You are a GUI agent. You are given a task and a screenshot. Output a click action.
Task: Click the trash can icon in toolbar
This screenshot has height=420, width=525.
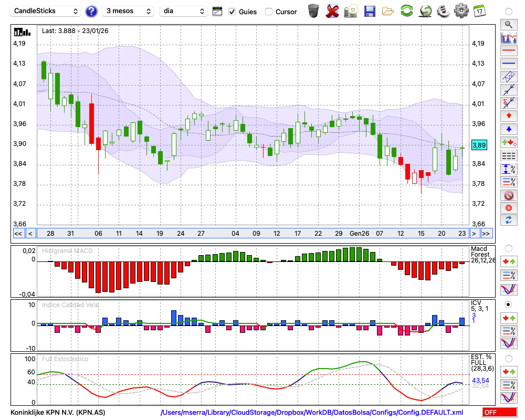click(313, 11)
